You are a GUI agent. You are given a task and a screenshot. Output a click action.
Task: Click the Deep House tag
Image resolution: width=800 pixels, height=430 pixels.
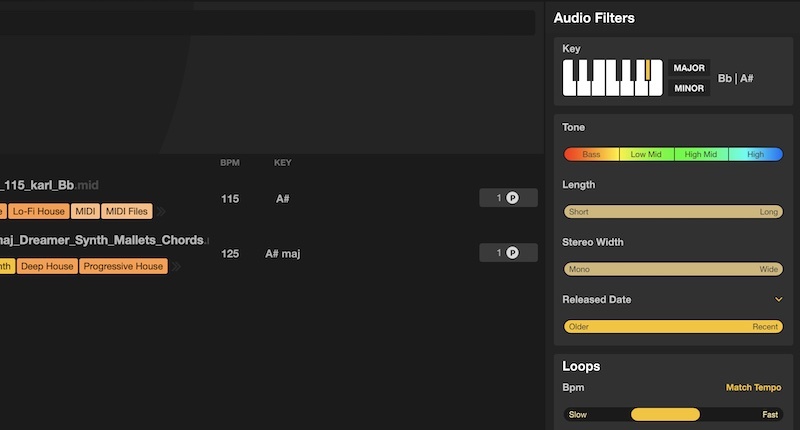[x=46, y=266]
